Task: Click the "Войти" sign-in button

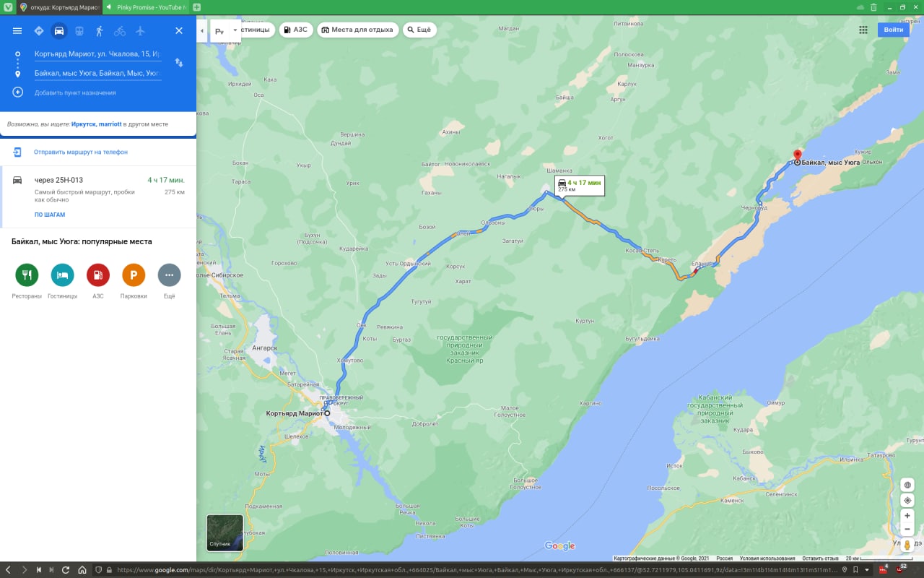Action: click(x=894, y=30)
